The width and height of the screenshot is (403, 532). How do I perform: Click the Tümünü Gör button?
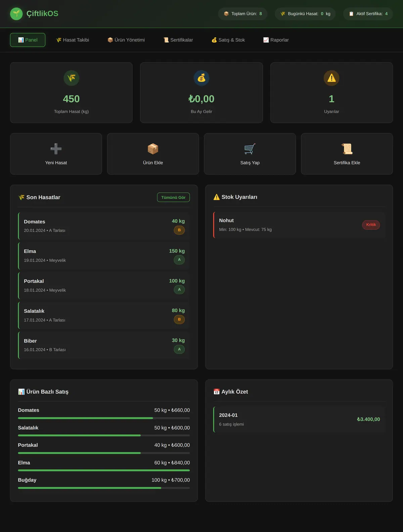click(x=173, y=197)
